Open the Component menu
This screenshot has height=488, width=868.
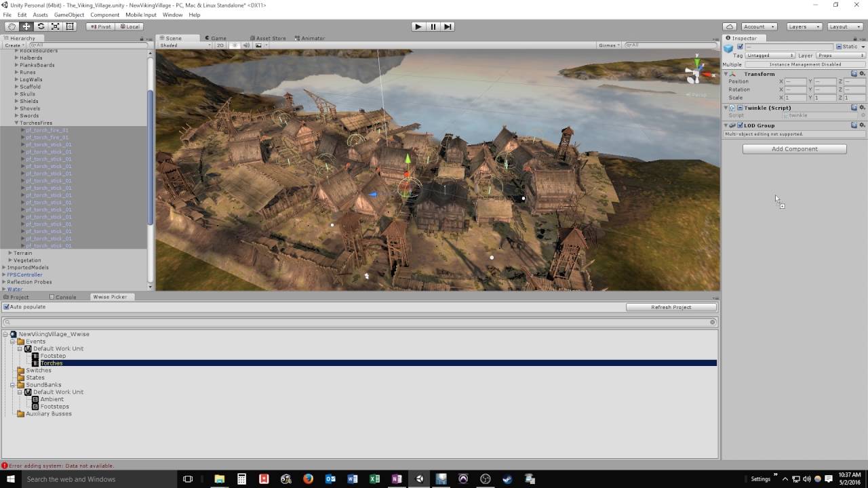click(104, 14)
